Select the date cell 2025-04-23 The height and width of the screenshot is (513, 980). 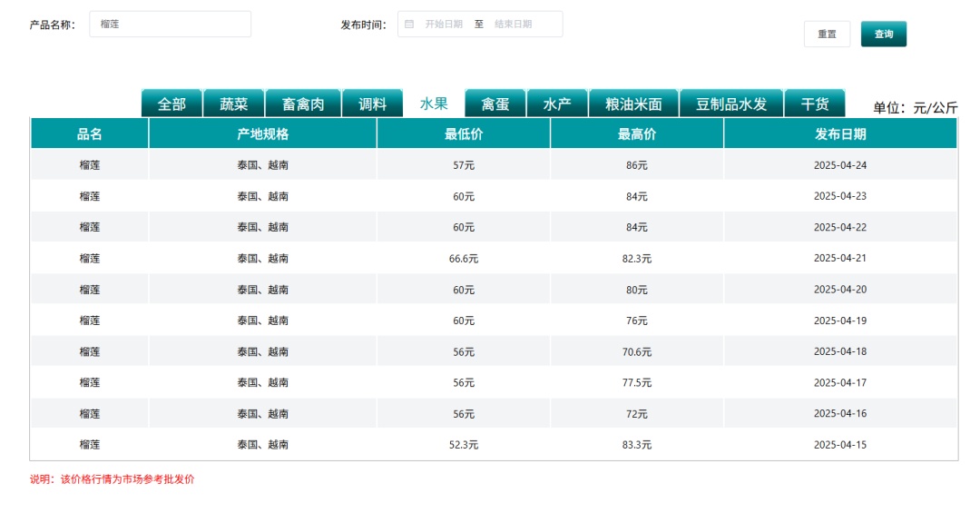pos(840,196)
